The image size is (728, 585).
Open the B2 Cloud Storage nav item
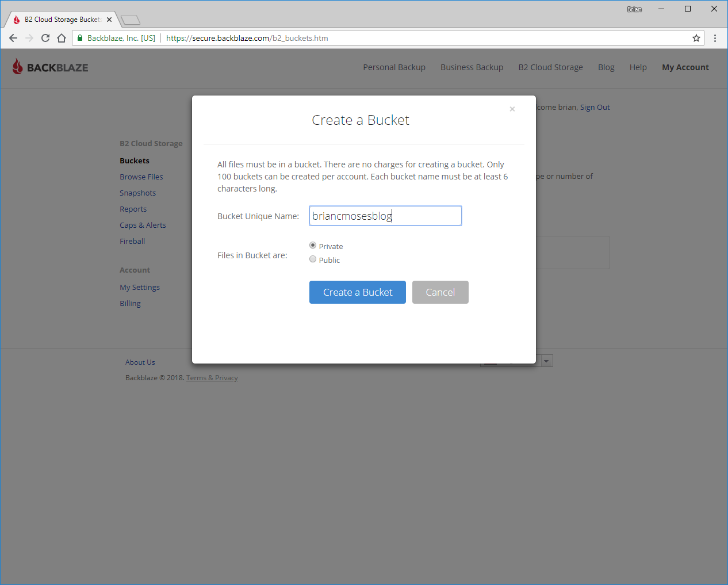tap(550, 67)
